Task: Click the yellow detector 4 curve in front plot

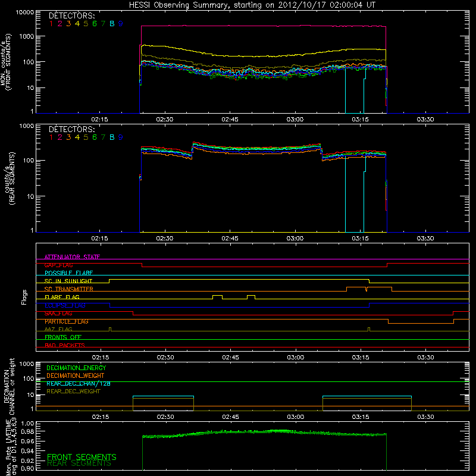Action: click(x=264, y=56)
